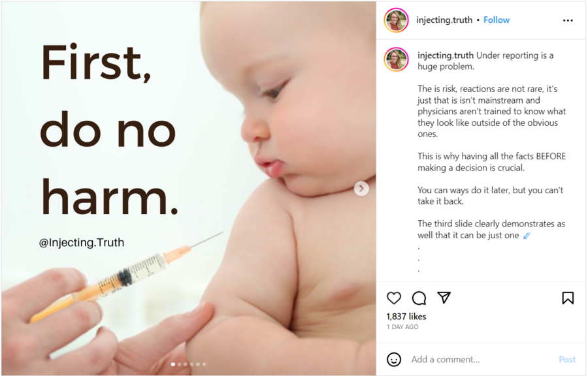Share post using paper plane icon
The width and height of the screenshot is (588, 378).
[x=444, y=298]
